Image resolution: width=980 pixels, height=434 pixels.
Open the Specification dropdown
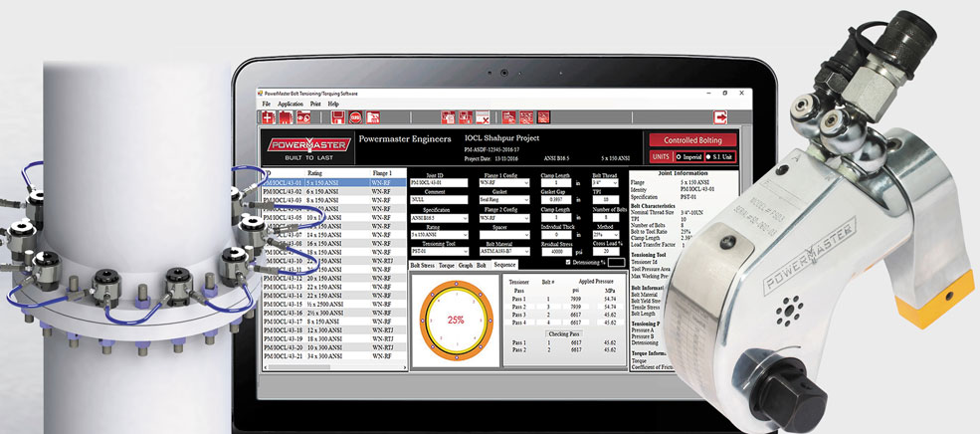coord(439,218)
